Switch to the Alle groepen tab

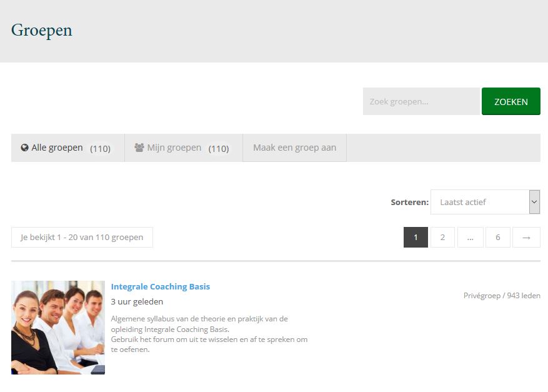pyautogui.click(x=67, y=148)
